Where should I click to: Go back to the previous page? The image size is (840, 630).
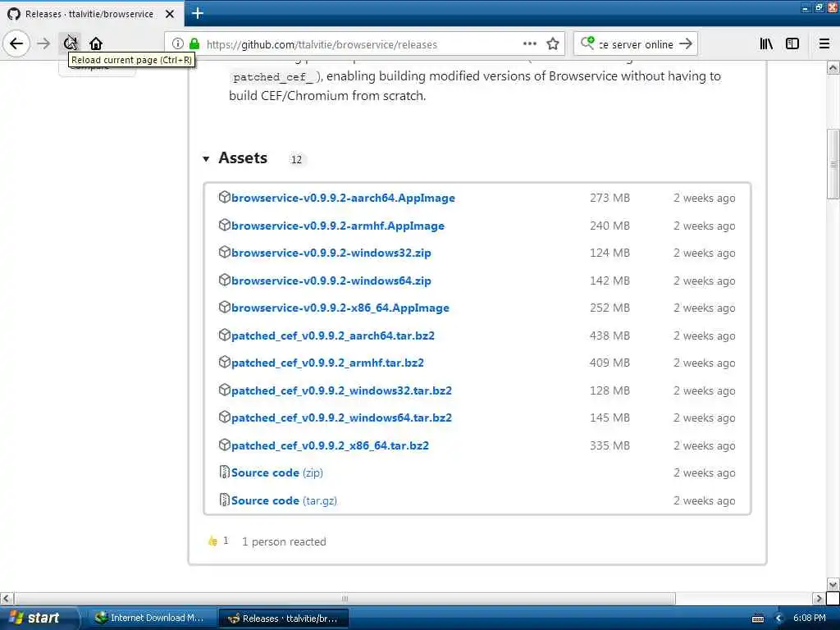tap(16, 43)
